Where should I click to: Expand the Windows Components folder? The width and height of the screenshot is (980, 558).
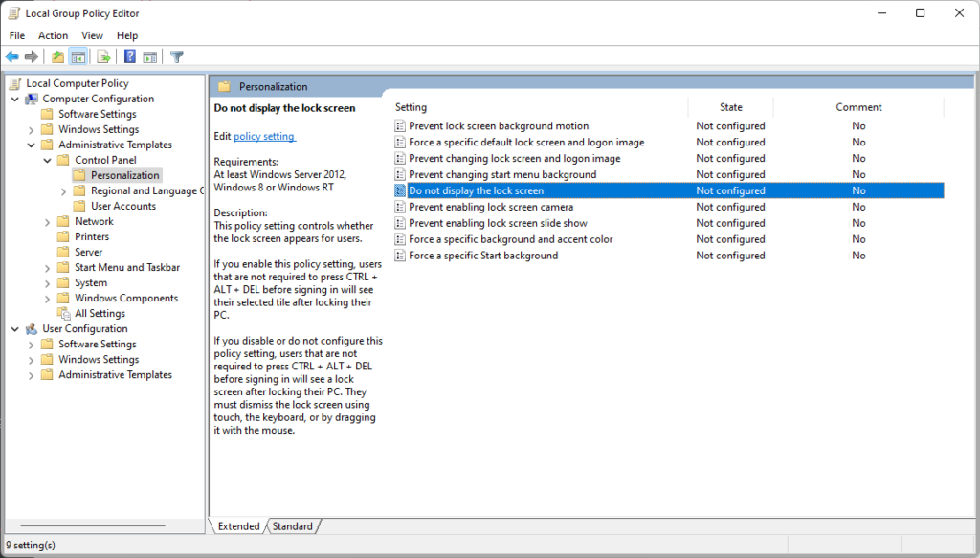[x=48, y=299]
